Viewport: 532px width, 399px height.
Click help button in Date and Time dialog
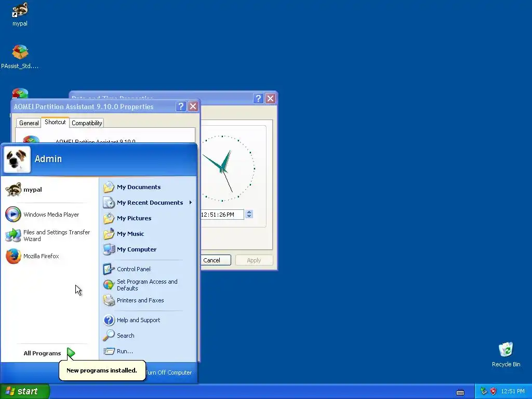(258, 98)
